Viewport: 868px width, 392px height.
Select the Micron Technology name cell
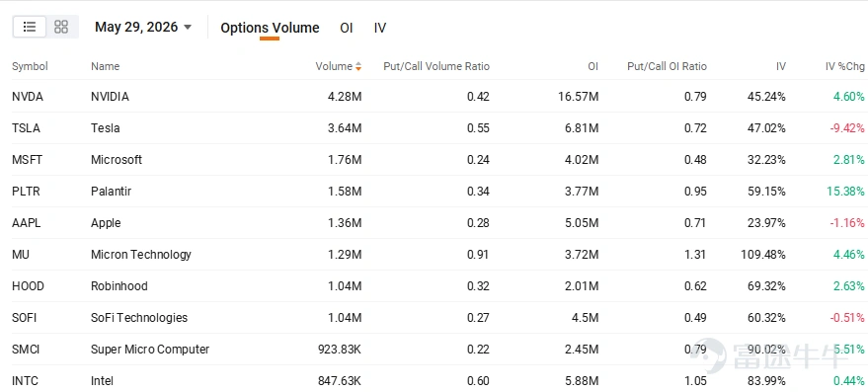point(140,255)
